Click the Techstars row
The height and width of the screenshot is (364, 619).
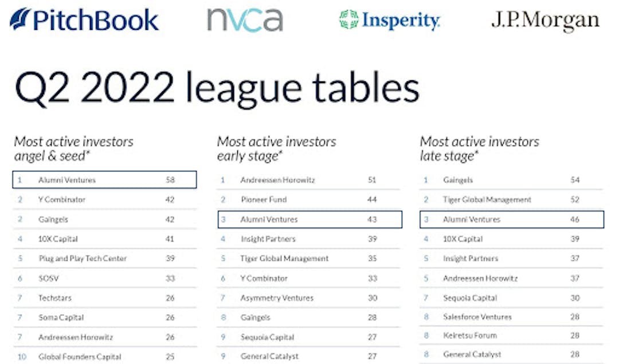(54, 298)
